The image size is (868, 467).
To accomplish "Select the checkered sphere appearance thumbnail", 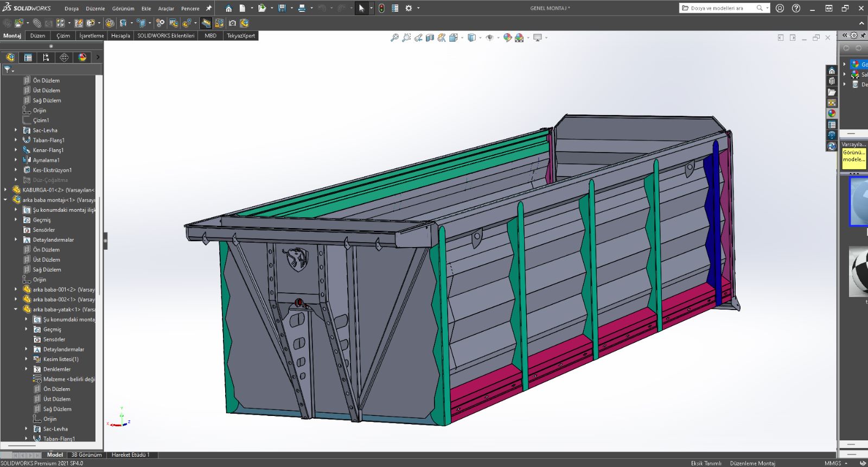I will tap(859, 271).
